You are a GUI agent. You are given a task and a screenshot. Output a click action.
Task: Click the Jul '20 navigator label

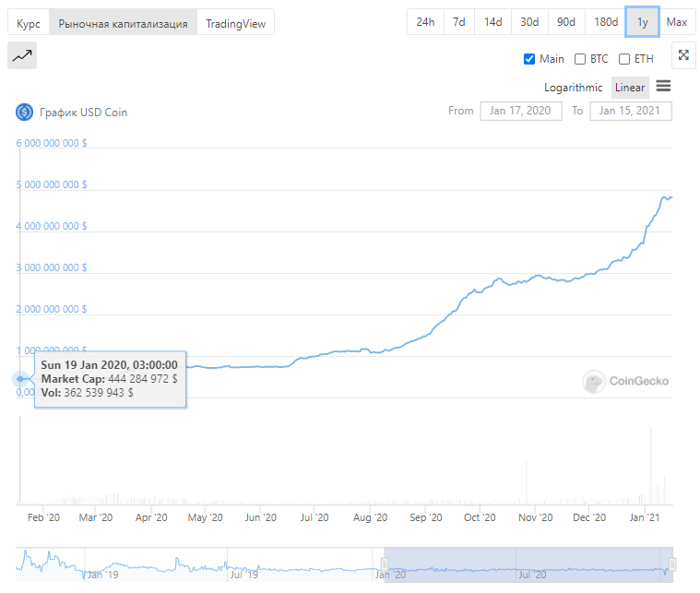tap(532, 575)
